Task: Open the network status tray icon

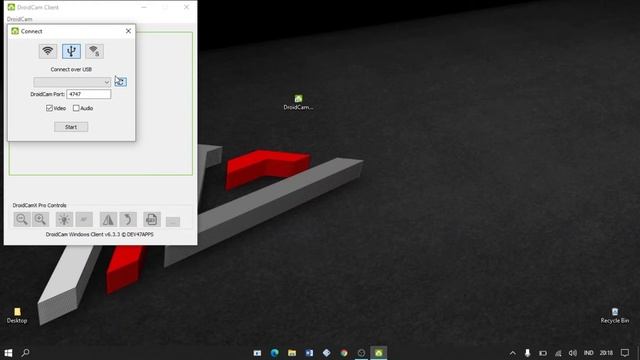Action: (558, 353)
